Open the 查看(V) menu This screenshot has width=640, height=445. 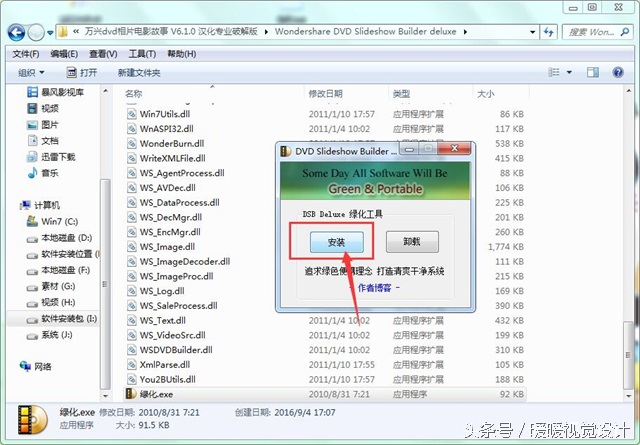pos(103,54)
